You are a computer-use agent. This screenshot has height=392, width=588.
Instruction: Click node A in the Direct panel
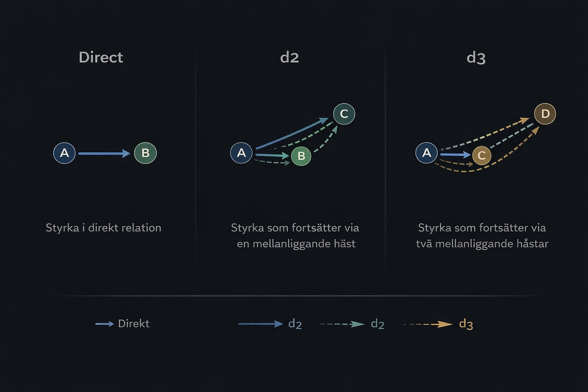[x=64, y=153]
